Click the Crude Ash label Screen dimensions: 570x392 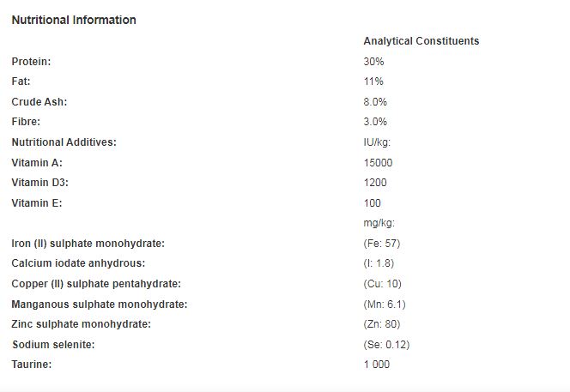pyautogui.click(x=39, y=102)
